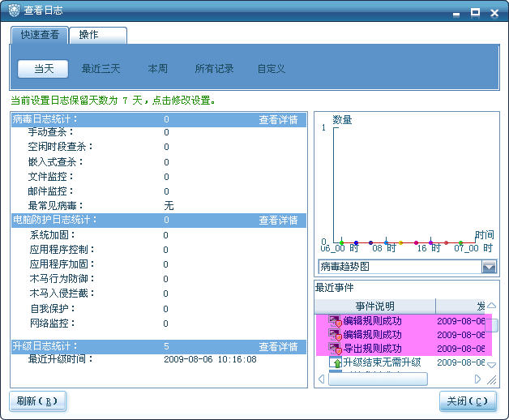The height and width of the screenshot is (420, 509).
Task: Open 查看详情 for 电脑防护日志统计
Action: point(278,221)
